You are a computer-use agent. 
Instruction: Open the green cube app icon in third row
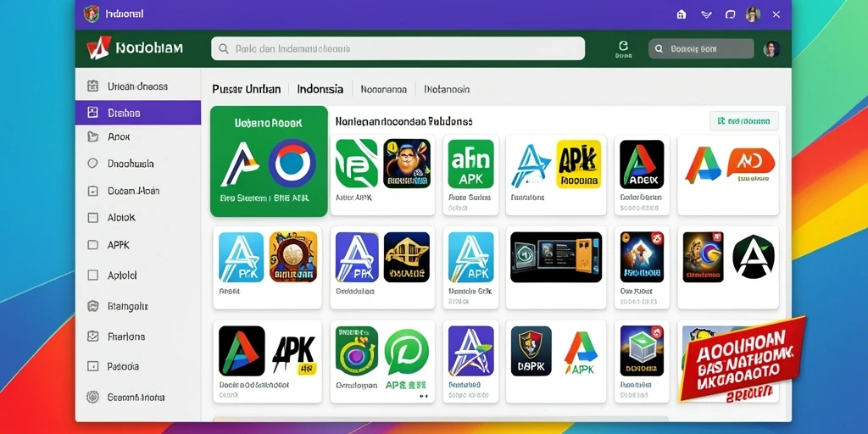pyautogui.click(x=642, y=351)
